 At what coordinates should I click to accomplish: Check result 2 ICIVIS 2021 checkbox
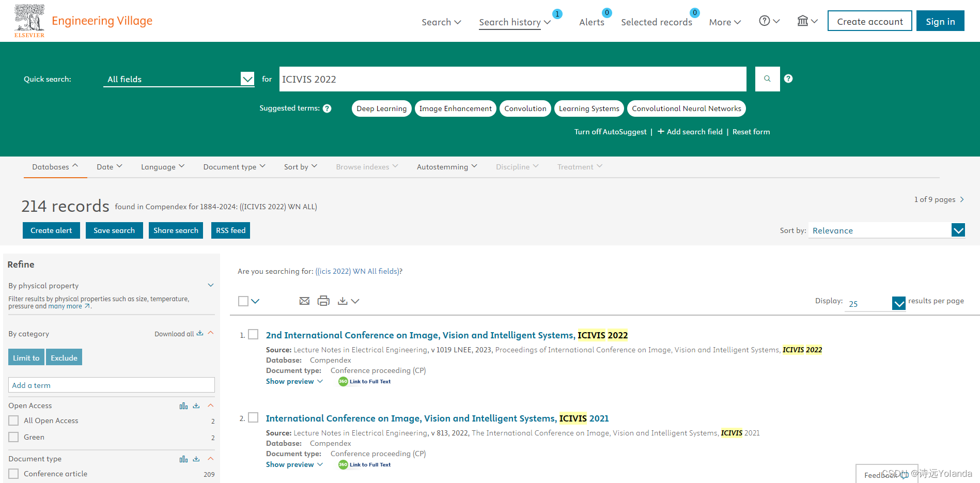pyautogui.click(x=253, y=417)
